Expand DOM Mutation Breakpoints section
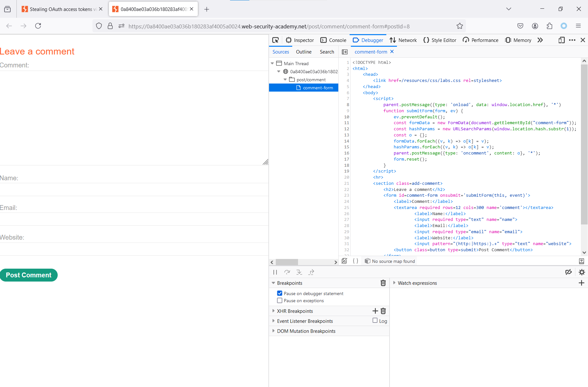 274,331
